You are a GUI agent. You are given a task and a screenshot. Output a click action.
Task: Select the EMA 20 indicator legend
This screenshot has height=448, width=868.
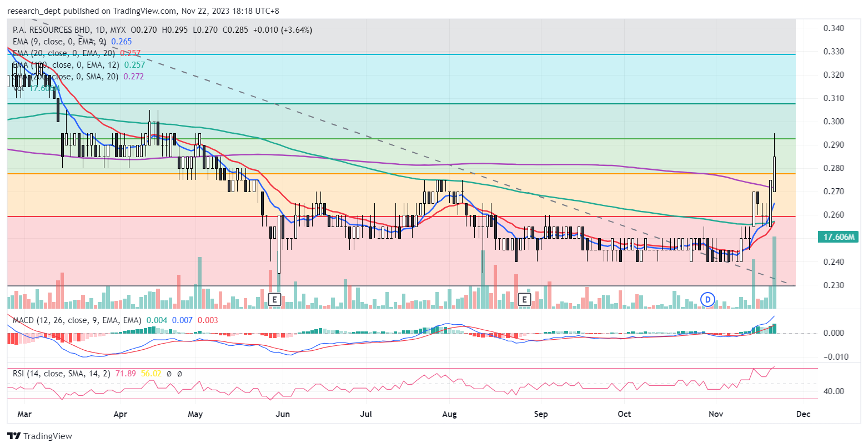(64, 53)
